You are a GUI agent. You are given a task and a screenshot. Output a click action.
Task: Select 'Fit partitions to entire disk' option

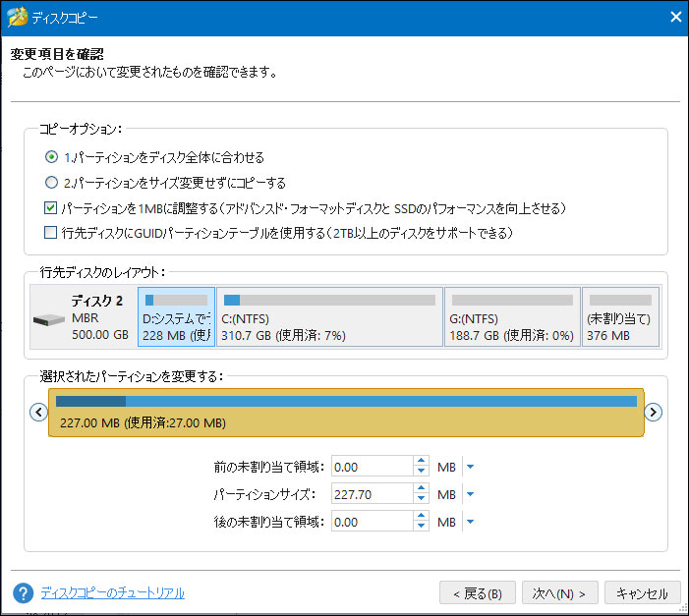coord(52,157)
